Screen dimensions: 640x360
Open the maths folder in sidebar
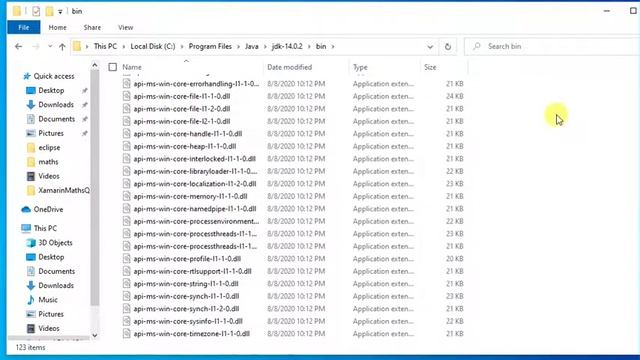coord(48,162)
